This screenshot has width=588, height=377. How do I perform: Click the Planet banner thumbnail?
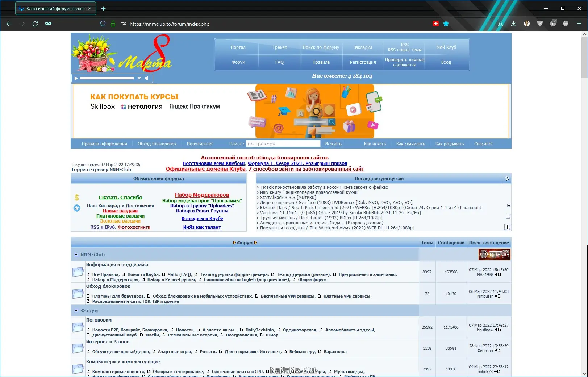pyautogui.click(x=494, y=254)
